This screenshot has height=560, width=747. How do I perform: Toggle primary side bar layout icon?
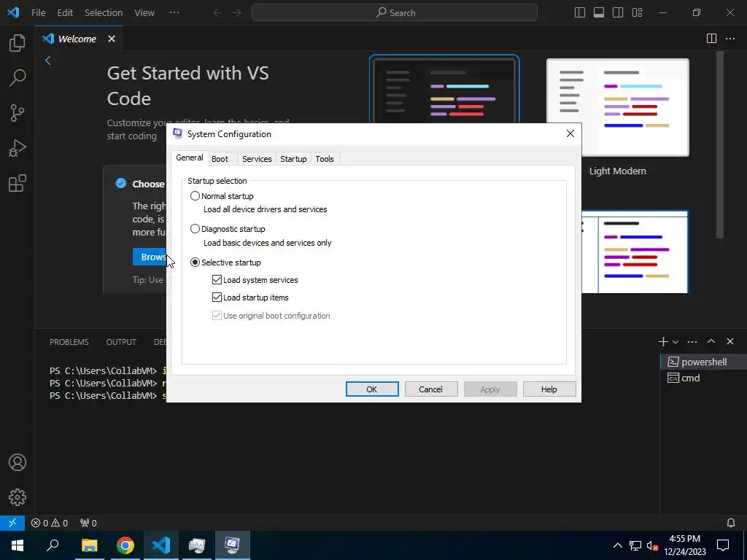[580, 13]
